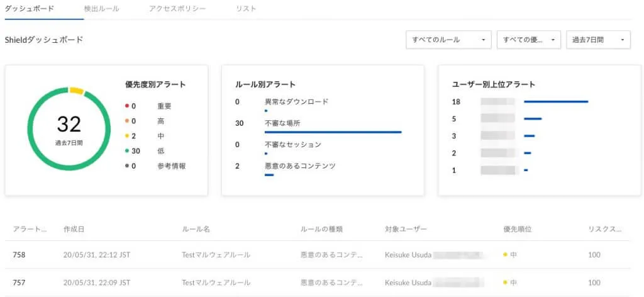Sort by the 作成日 column header
644x297 pixels.
pyautogui.click(x=74, y=229)
